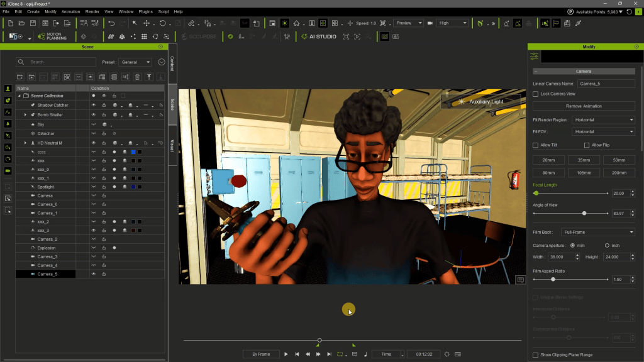
Task: Adjust Angle of View slider handle
Action: [x=584, y=214]
